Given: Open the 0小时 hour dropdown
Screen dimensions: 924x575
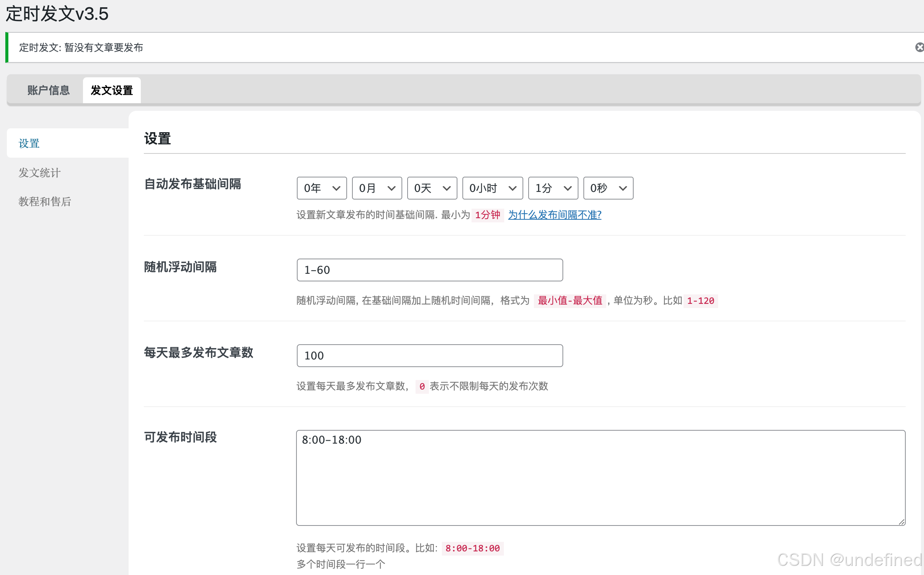Looking at the screenshot, I should (x=492, y=188).
